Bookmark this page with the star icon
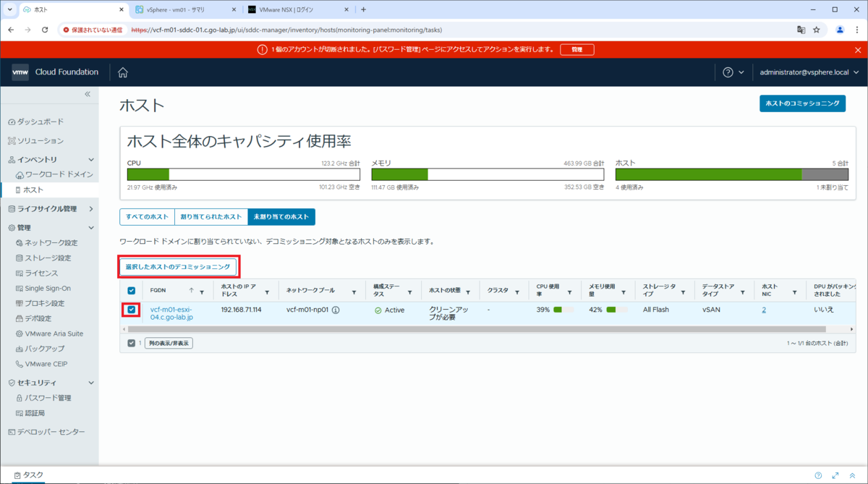Image resolution: width=868 pixels, height=484 pixels. (x=817, y=30)
